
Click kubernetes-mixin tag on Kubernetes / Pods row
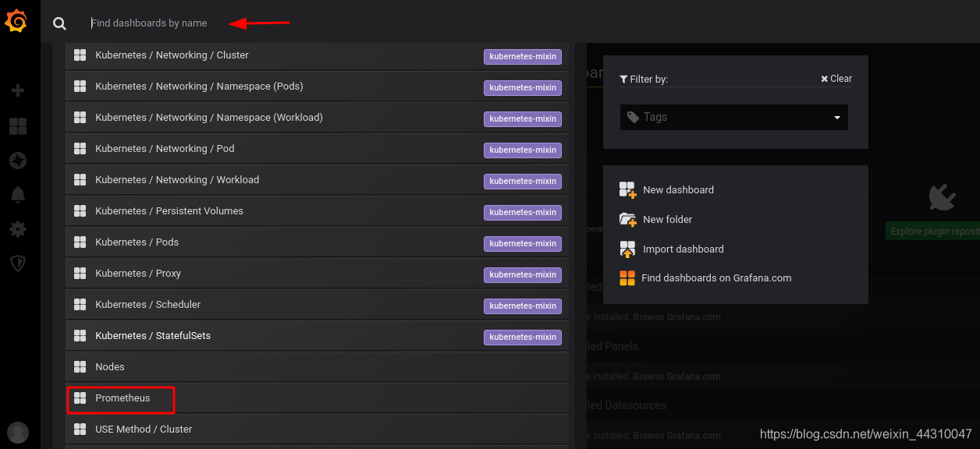point(523,243)
